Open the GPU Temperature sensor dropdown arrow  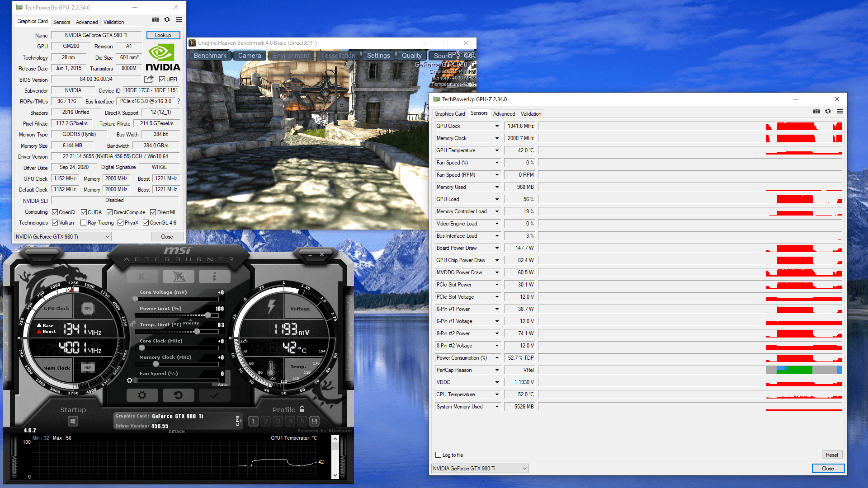(x=497, y=150)
